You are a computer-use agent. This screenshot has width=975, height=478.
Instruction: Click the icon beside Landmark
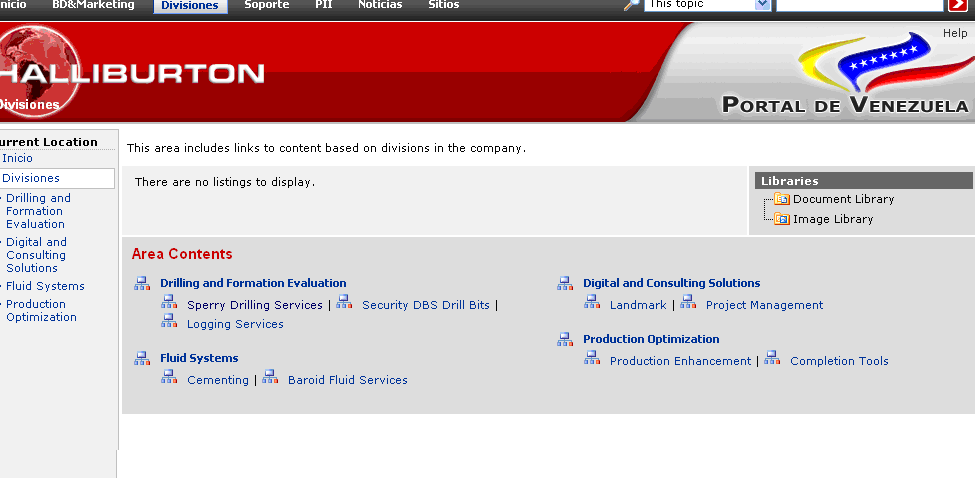(592, 302)
